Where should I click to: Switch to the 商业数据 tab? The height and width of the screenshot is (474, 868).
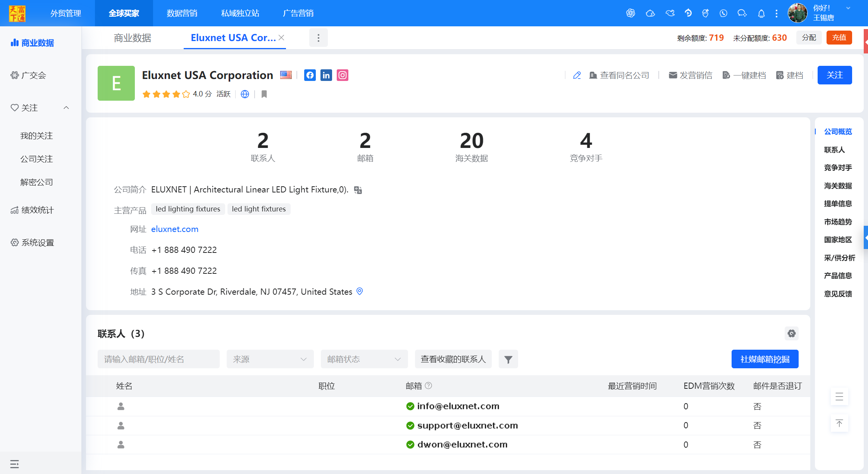[133, 38]
